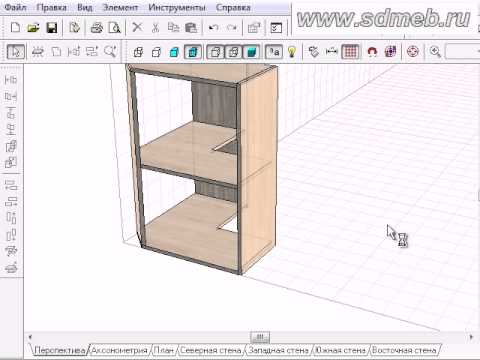
Task: Toggle the red grid display button
Action: coord(350,52)
